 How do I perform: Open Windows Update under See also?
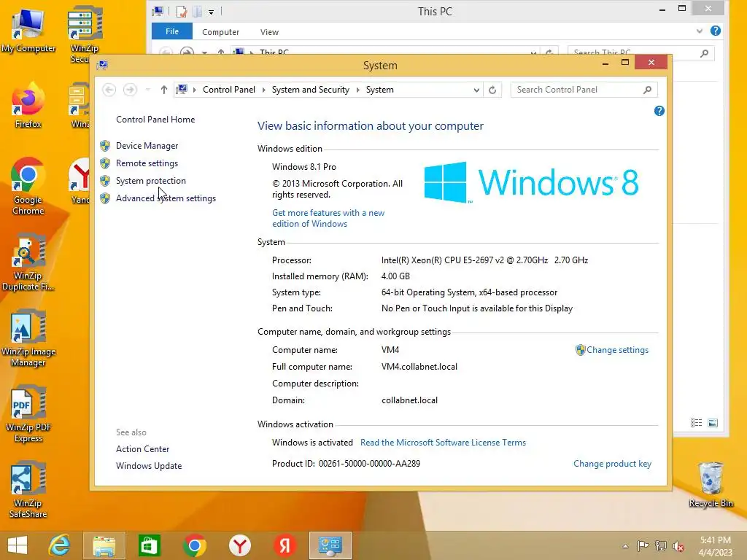(149, 466)
